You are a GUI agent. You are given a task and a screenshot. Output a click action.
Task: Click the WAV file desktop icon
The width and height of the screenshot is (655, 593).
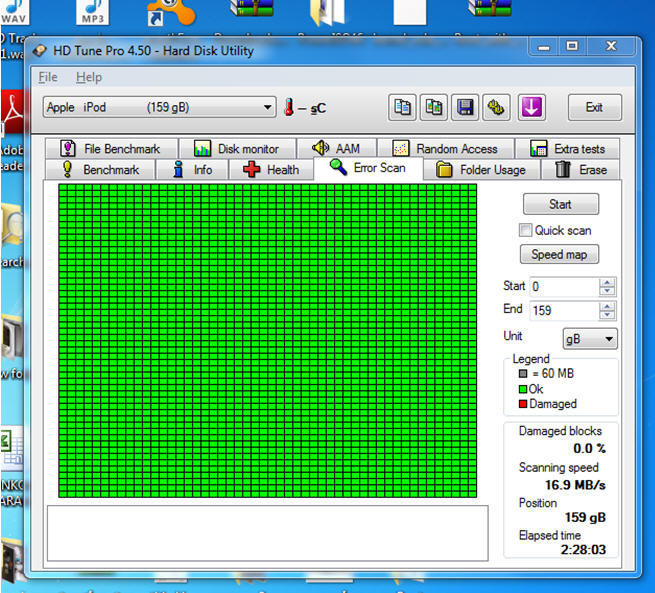pyautogui.click(x=14, y=14)
